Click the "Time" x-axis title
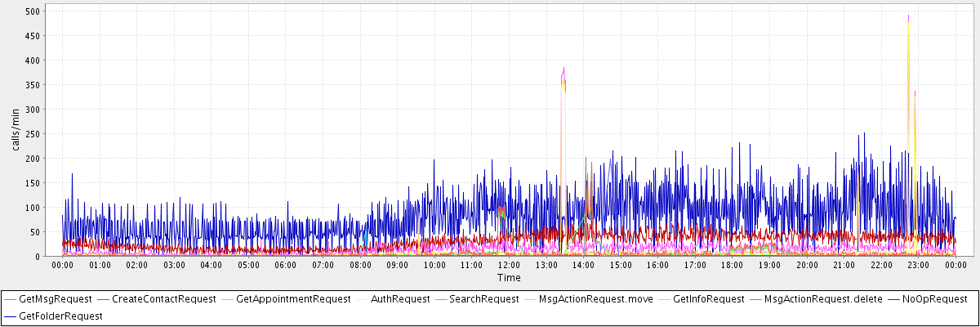Image resolution: width=980 pixels, height=327 pixels. (x=509, y=278)
